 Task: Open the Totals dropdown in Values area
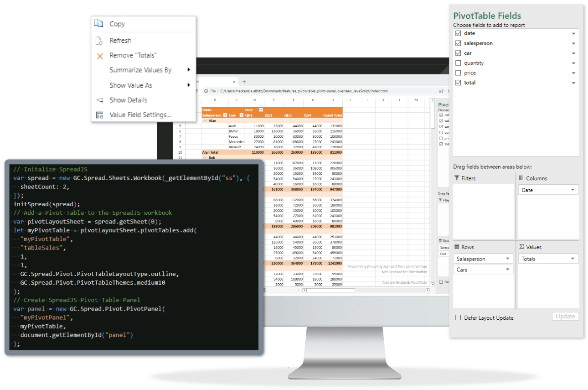point(573,259)
